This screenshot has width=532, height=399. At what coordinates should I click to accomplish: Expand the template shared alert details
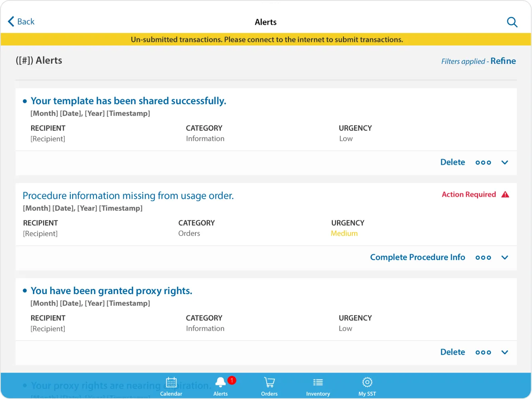[x=505, y=162]
